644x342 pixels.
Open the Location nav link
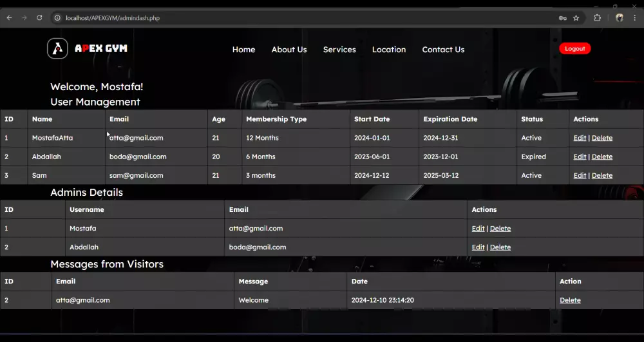[389, 49]
